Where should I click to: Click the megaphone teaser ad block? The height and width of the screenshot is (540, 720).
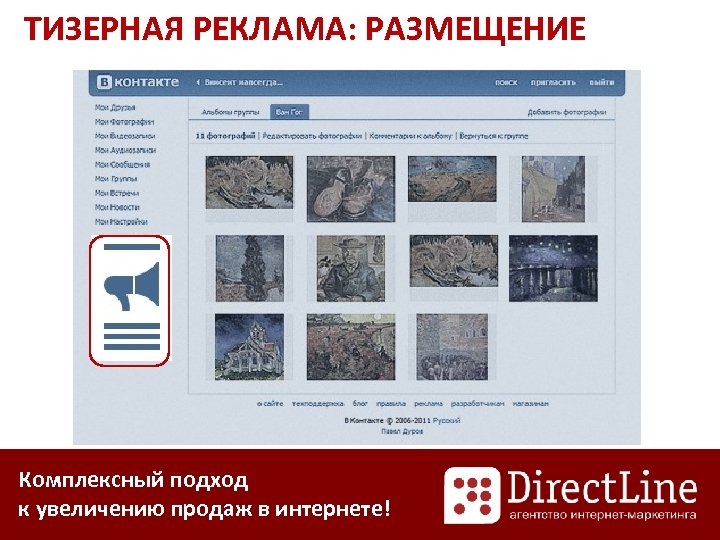(x=130, y=301)
